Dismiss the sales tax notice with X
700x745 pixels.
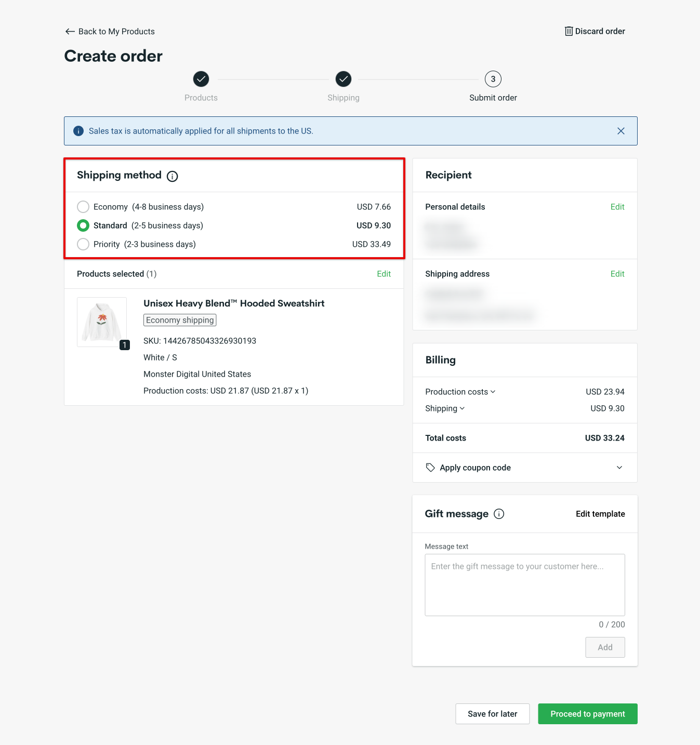point(621,131)
